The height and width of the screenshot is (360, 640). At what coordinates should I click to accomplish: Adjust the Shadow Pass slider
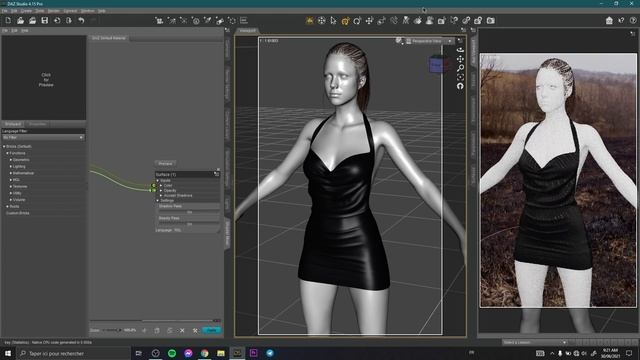(x=189, y=212)
